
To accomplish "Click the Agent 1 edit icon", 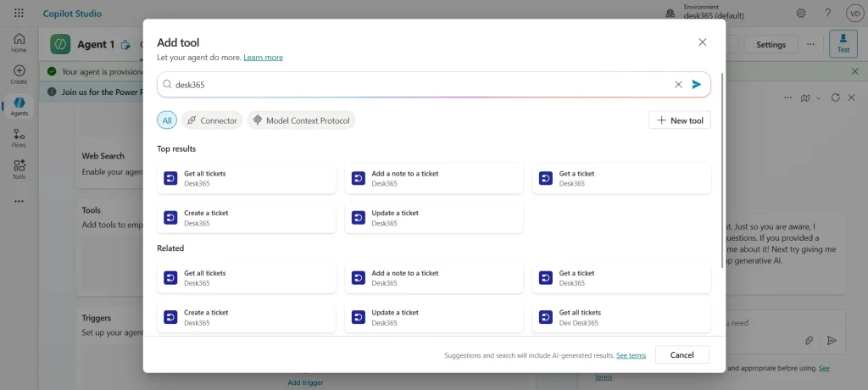I will (x=125, y=45).
